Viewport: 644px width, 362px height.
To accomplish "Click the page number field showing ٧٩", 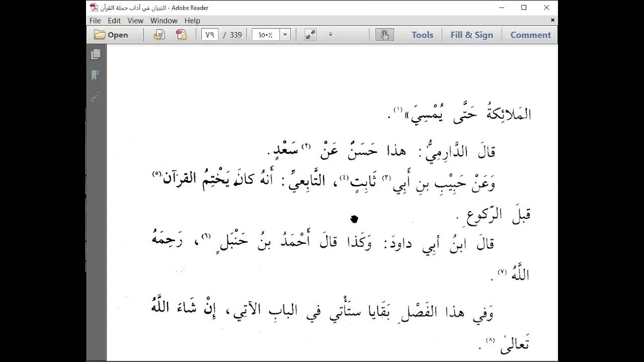I will (x=210, y=35).
